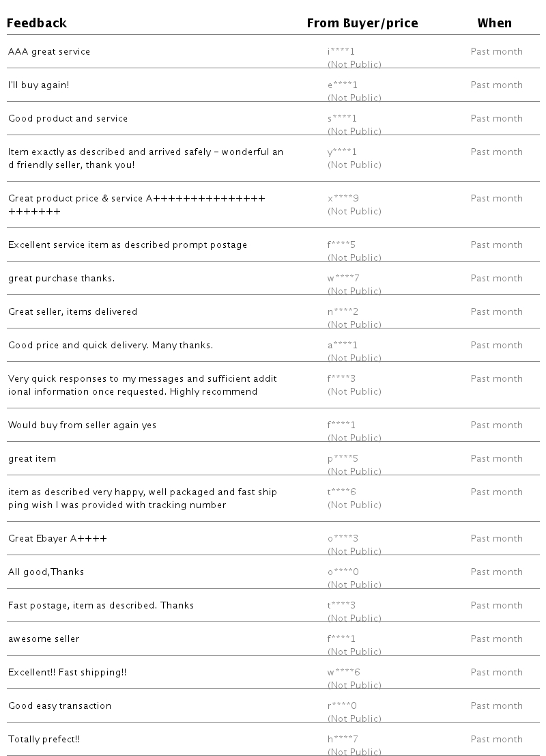This screenshot has height=756, width=546.
Task: Open buyer h****7 profile
Action: pos(343,740)
